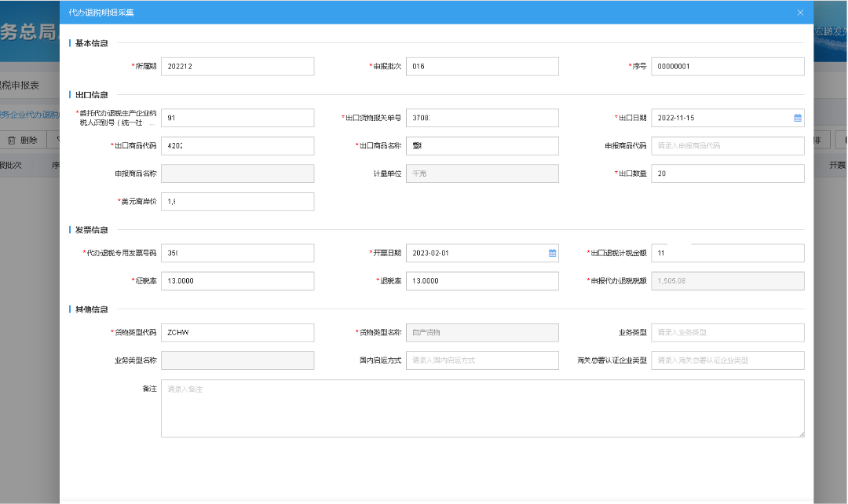Click the 出口货物报关单号 field

[x=482, y=118]
